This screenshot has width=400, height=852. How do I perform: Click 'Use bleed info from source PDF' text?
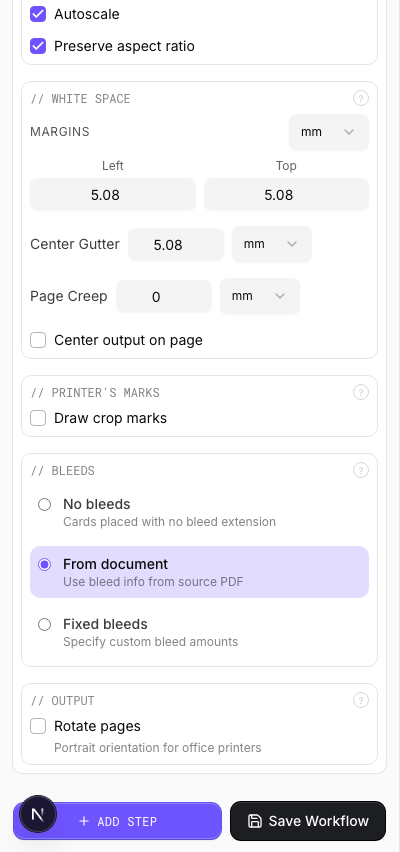coord(153,582)
